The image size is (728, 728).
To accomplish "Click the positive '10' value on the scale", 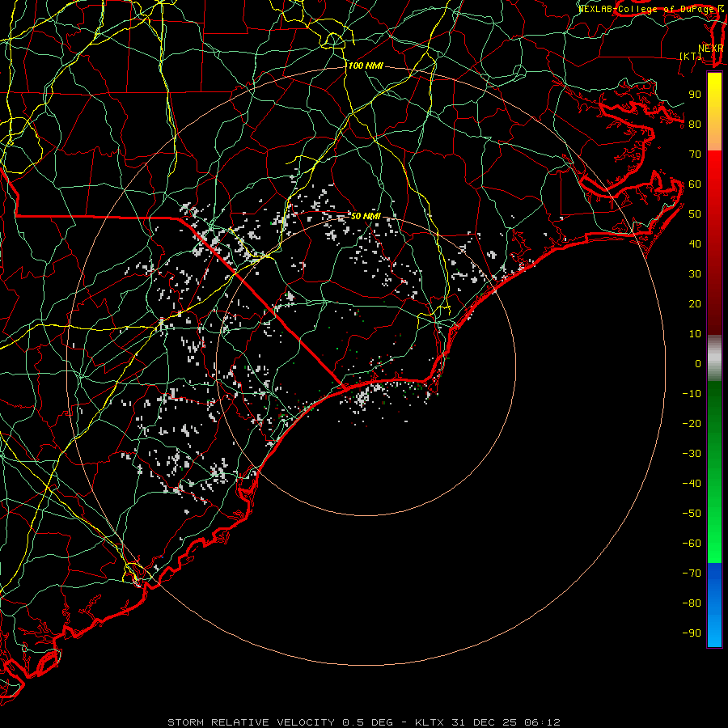I will click(x=695, y=334).
